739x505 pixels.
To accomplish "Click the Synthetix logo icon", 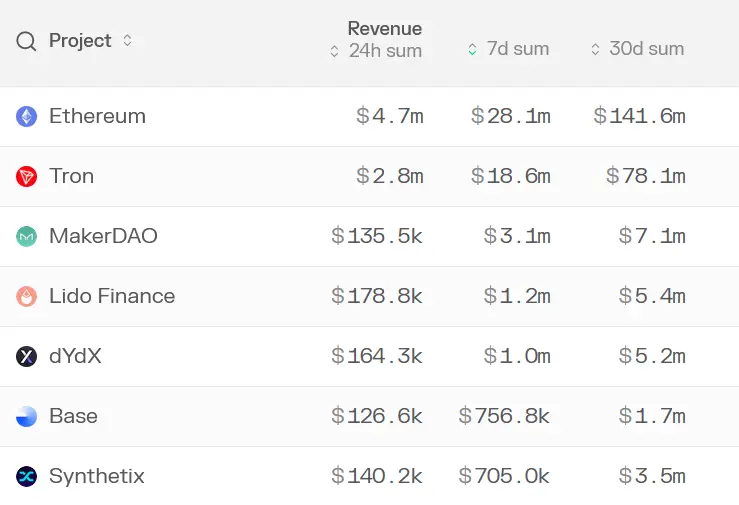I will 26,477.
